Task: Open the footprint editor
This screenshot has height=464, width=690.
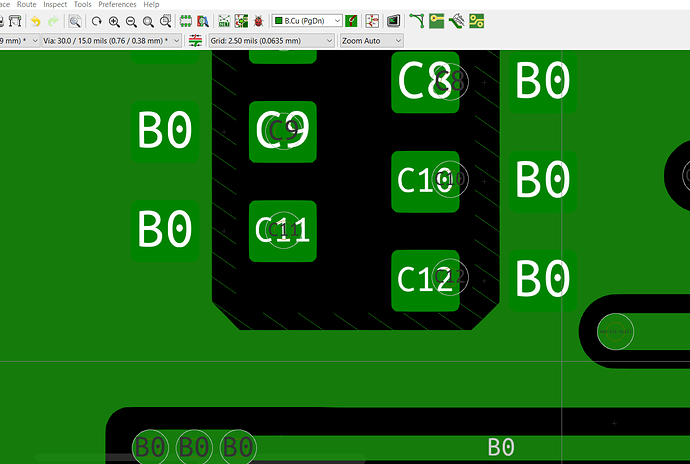Action: point(186,21)
